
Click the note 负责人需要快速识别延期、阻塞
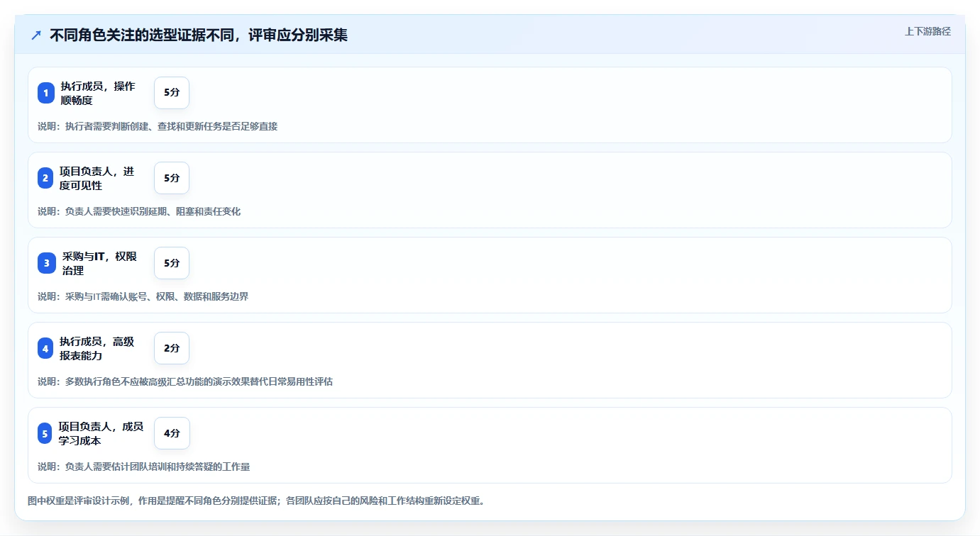pyautogui.click(x=139, y=211)
